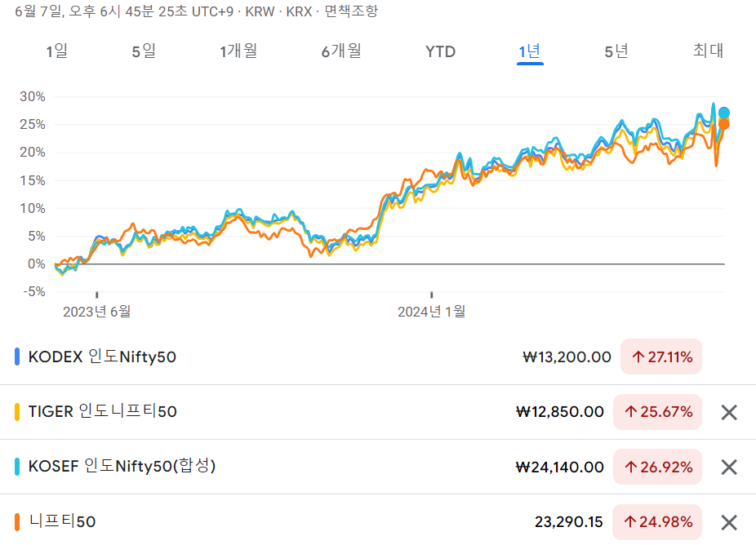
Task: Click the orange color marker beside 니프티50
Action: point(17,522)
